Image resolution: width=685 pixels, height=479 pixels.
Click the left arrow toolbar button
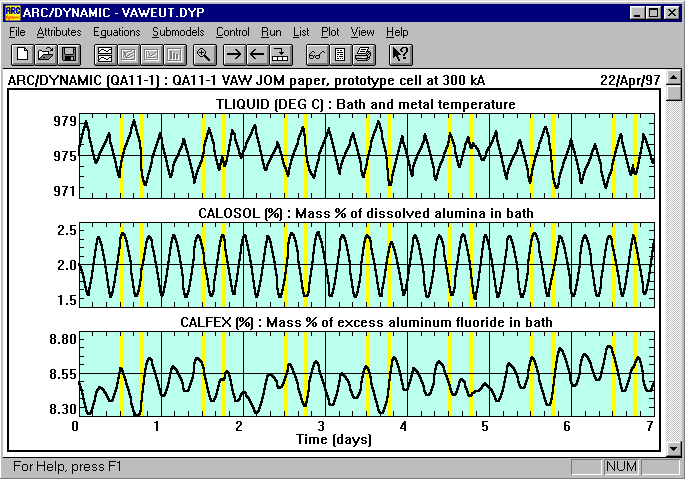pyautogui.click(x=257, y=54)
